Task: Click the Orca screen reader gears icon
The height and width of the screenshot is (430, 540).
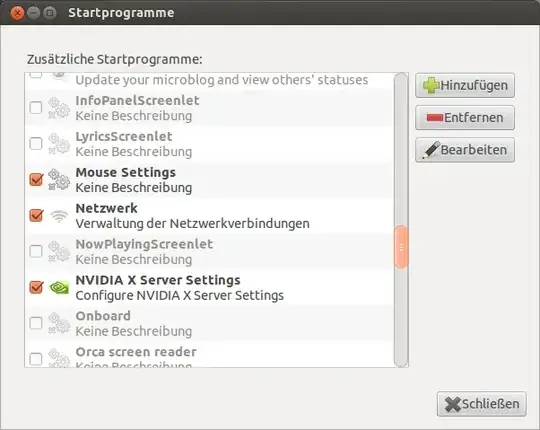Action: (x=59, y=358)
